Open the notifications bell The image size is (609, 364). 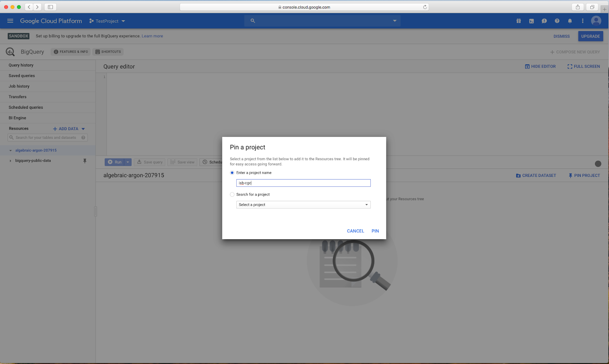(570, 21)
